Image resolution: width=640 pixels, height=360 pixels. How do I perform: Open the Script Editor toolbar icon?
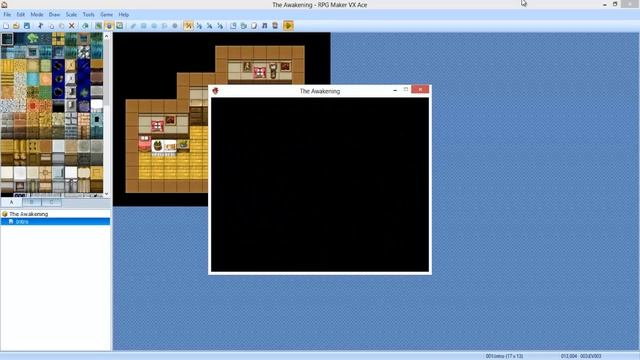pyautogui.click(x=254, y=26)
